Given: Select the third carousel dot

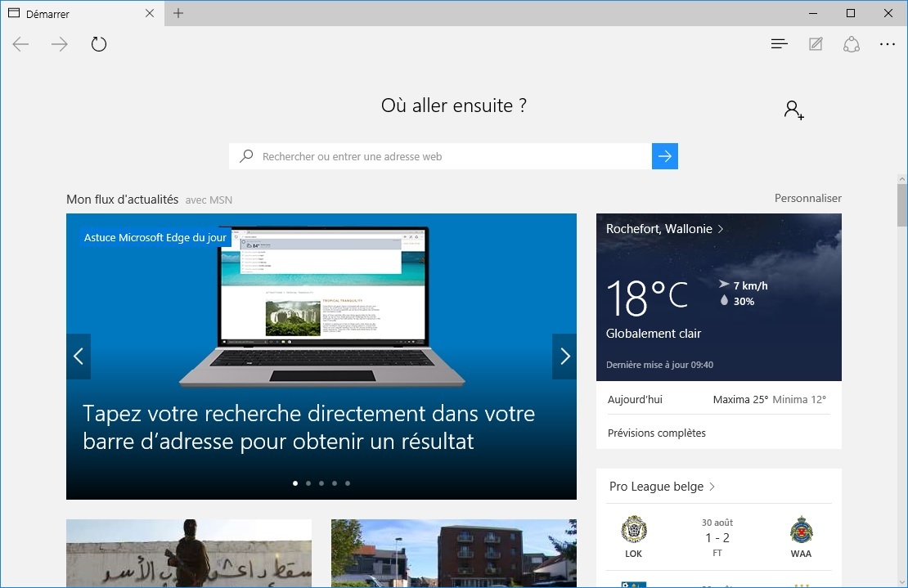Looking at the screenshot, I should pyautogui.click(x=321, y=483).
